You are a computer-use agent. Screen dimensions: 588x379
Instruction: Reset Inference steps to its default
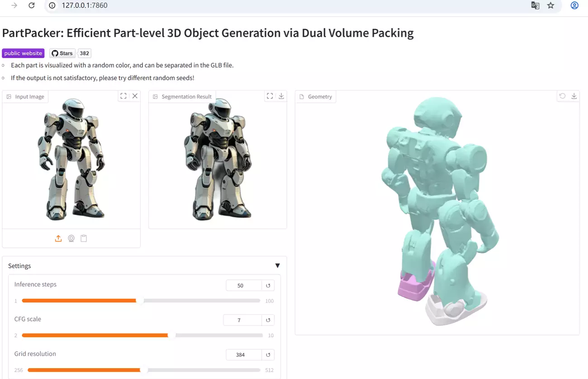point(268,285)
